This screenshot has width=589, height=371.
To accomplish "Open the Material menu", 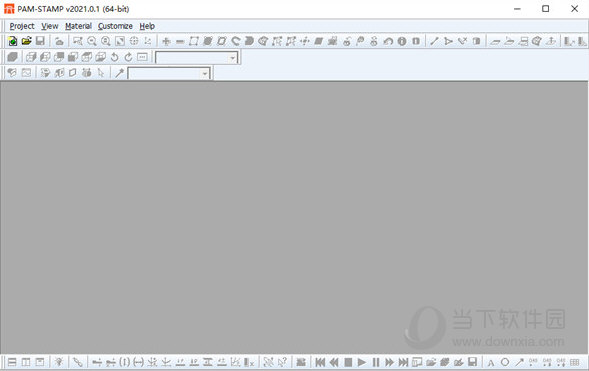I will pos(78,26).
